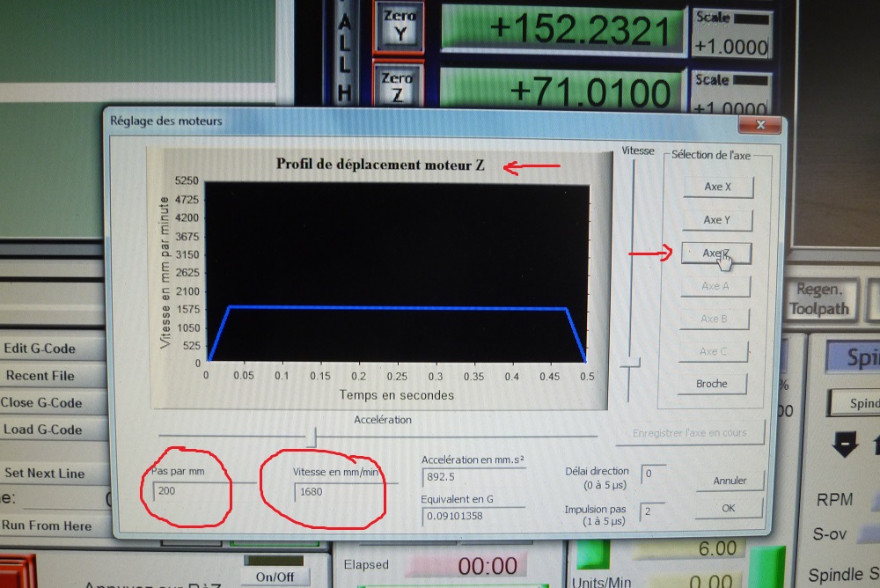The width and height of the screenshot is (880, 588).
Task: Click the Zero Y button
Action: pos(399,25)
